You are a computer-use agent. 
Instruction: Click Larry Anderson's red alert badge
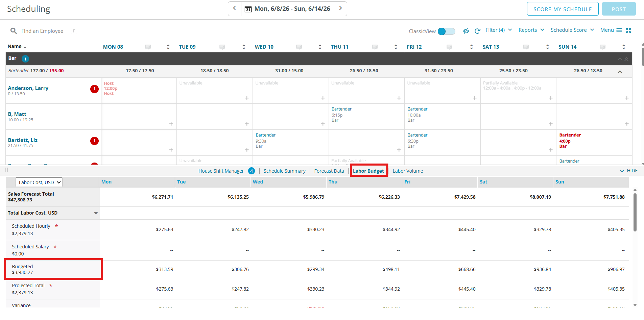[x=95, y=89]
